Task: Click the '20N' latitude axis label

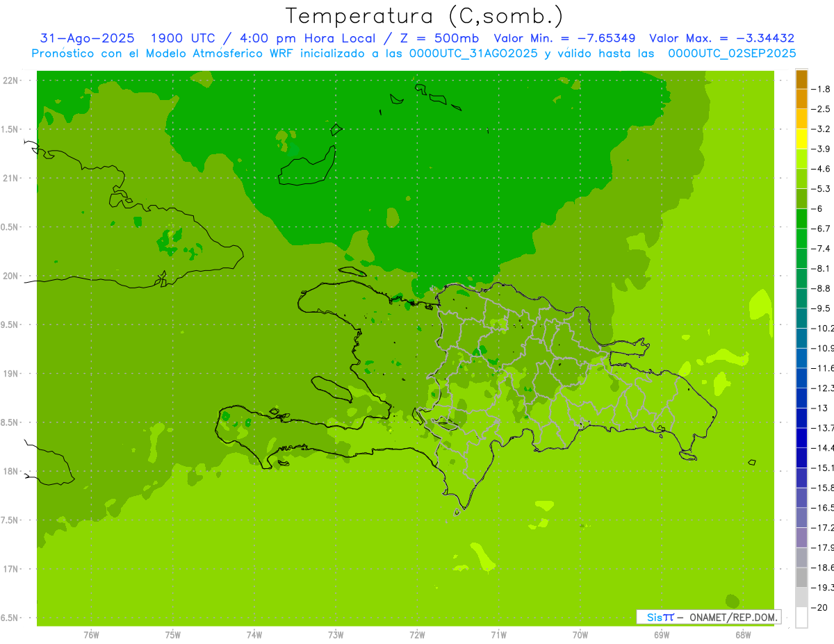Action: [10, 276]
